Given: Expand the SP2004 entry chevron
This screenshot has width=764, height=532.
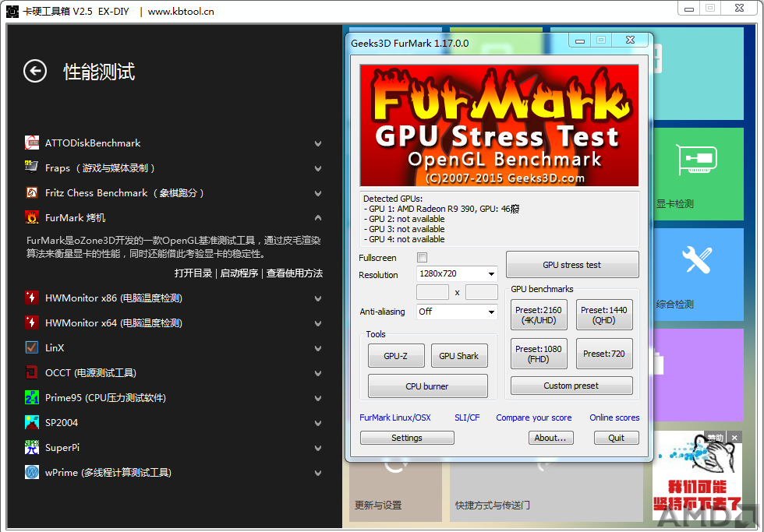Looking at the screenshot, I should click(318, 423).
